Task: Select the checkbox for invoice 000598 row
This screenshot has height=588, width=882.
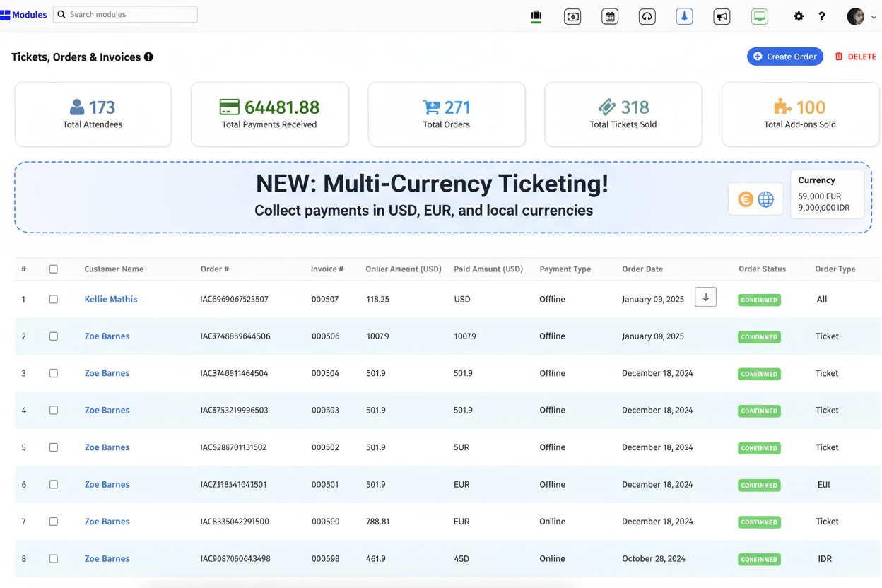Action: (x=54, y=559)
